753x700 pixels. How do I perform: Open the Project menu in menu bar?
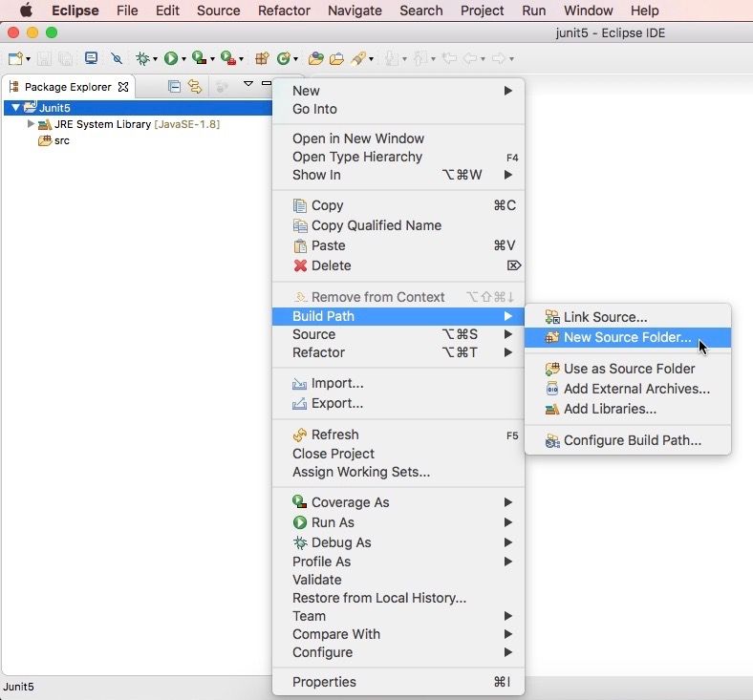coord(483,11)
